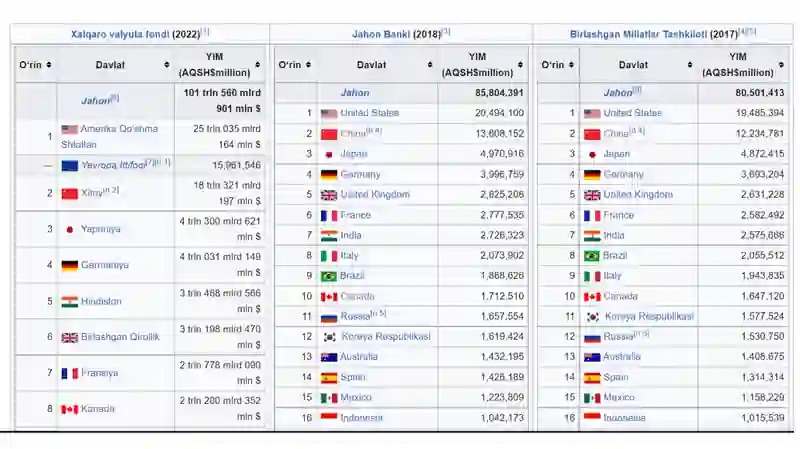
Task: Open the Xitoy country link
Action: [92, 193]
